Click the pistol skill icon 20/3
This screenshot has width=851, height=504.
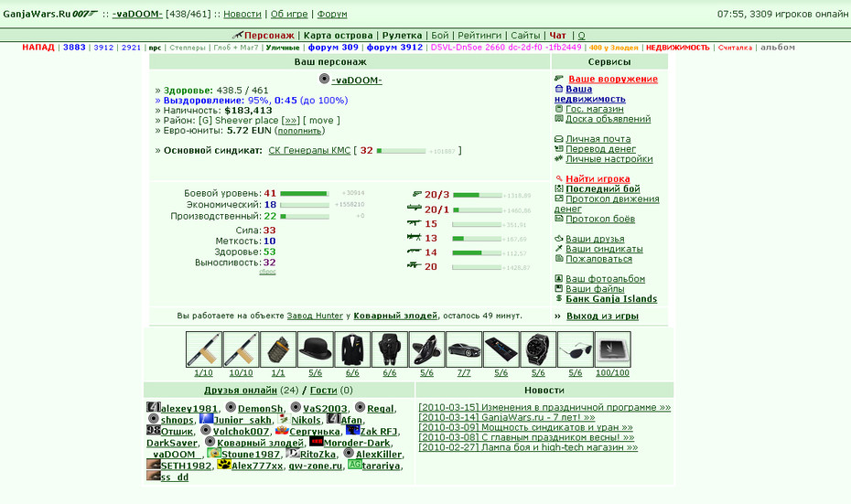(417, 194)
